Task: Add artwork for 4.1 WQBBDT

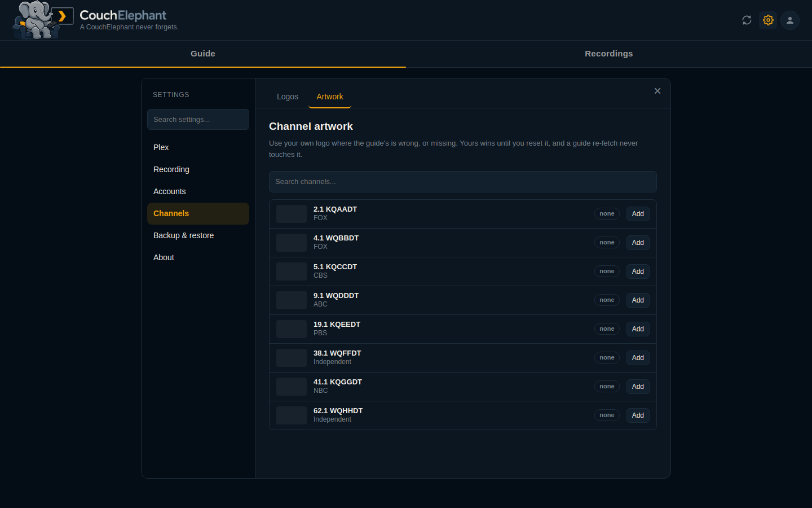Action: [x=638, y=243]
